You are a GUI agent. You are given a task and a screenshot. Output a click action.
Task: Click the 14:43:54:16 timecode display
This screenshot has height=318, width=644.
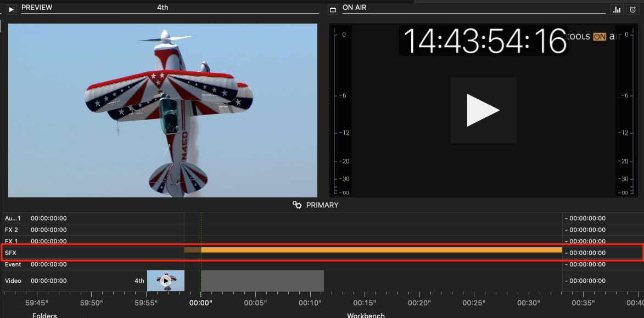483,41
